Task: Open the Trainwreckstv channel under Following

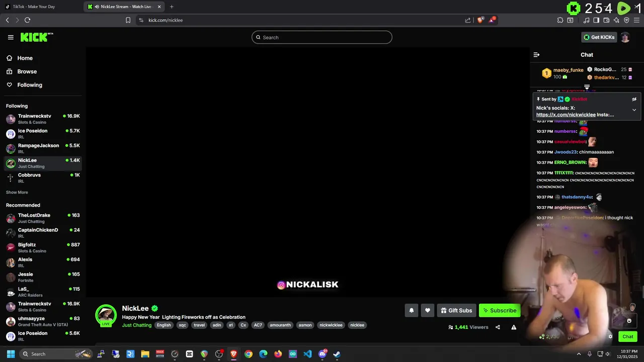Action: click(43, 119)
